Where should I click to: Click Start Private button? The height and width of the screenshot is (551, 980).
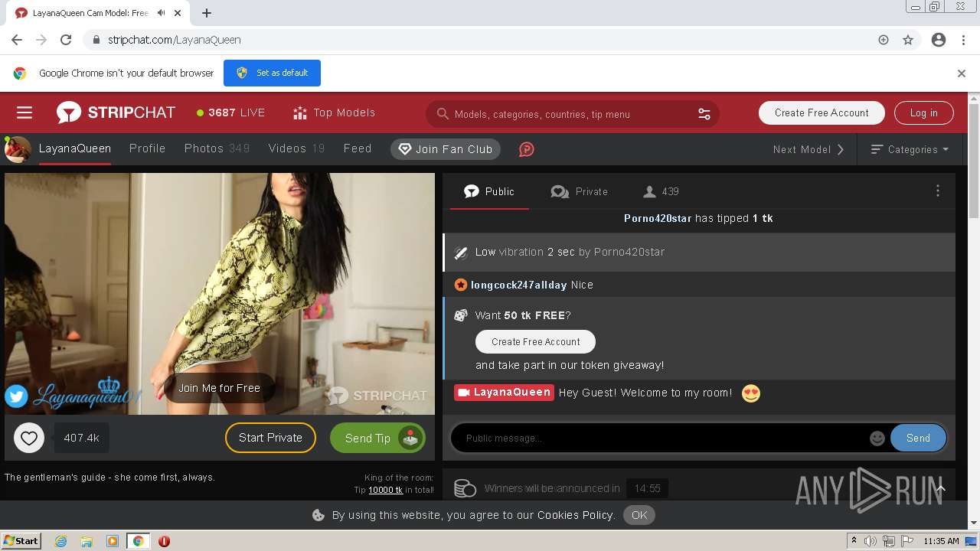click(x=270, y=438)
